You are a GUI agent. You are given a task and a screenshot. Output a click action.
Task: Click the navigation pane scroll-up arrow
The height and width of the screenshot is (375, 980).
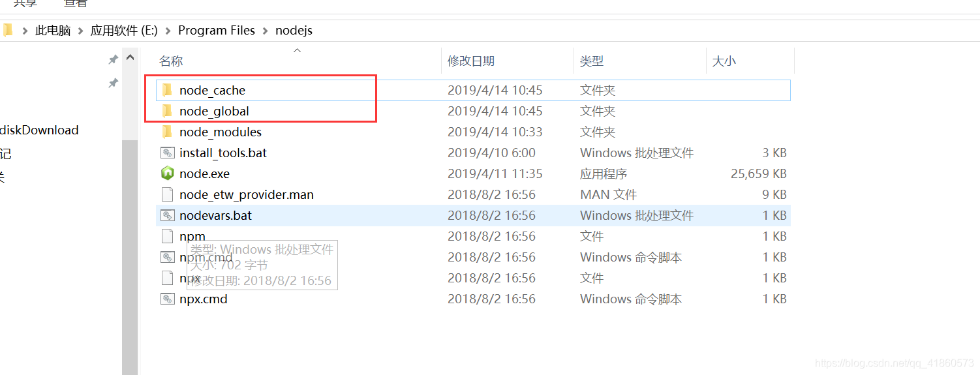tap(130, 58)
